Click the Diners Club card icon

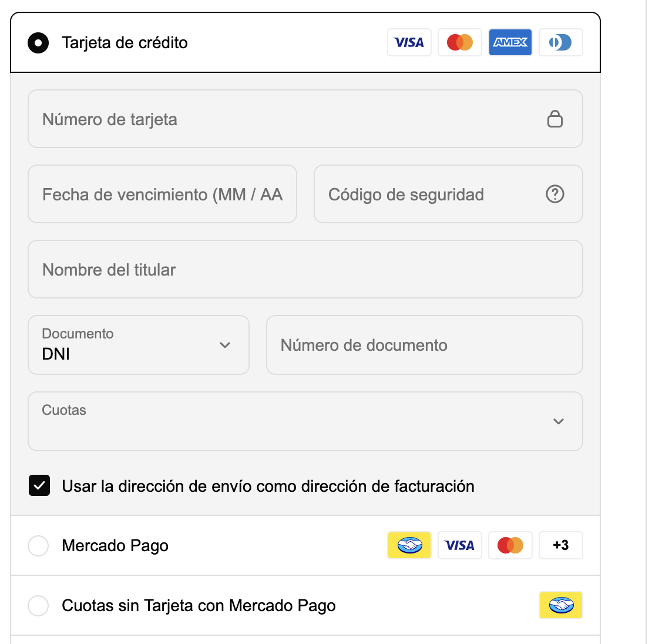pyautogui.click(x=561, y=42)
